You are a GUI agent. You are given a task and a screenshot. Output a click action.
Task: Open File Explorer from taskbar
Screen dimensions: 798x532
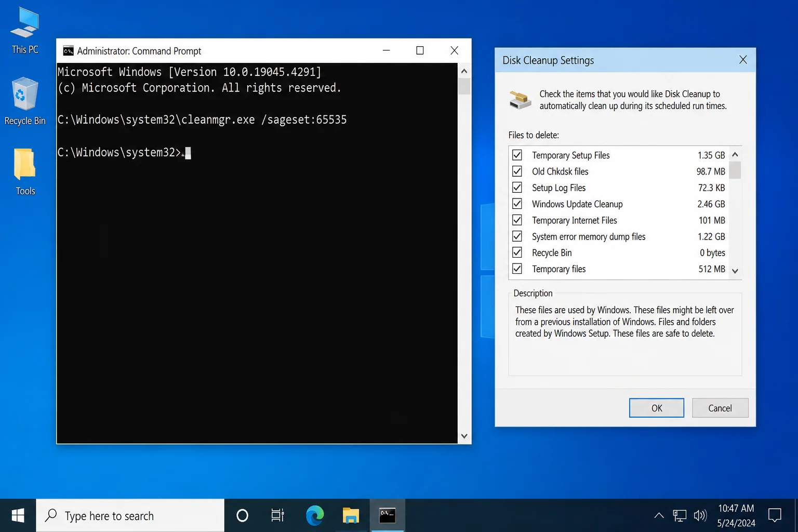pyautogui.click(x=351, y=515)
